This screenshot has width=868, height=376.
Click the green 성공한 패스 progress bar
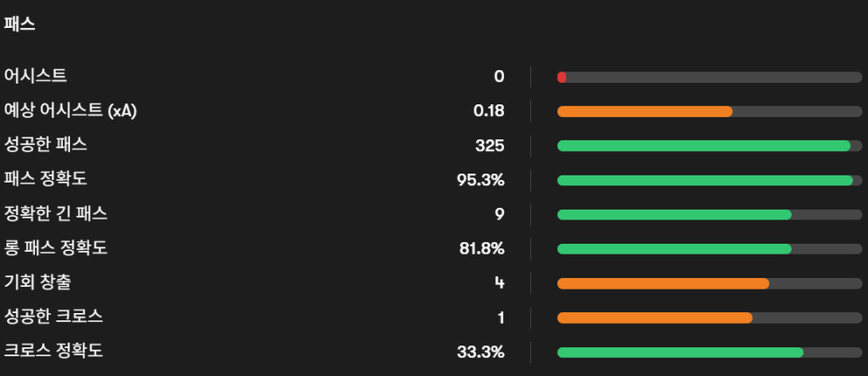703,146
